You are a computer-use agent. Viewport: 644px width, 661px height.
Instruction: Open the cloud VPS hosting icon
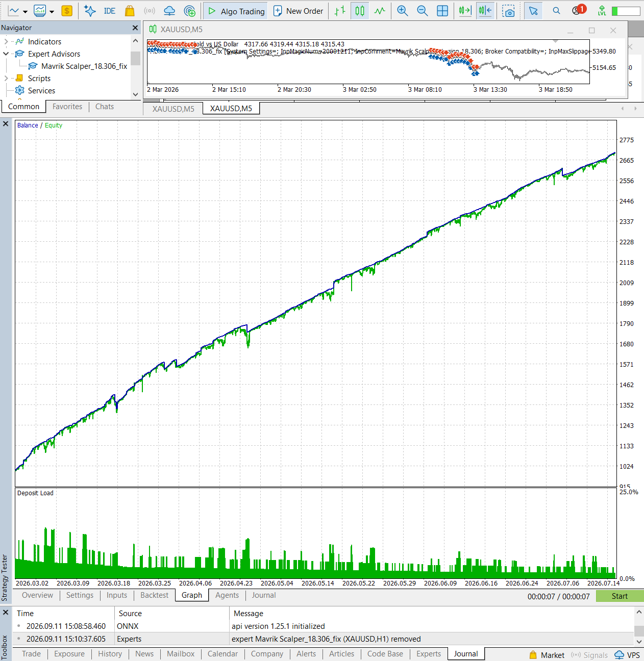[x=169, y=11]
